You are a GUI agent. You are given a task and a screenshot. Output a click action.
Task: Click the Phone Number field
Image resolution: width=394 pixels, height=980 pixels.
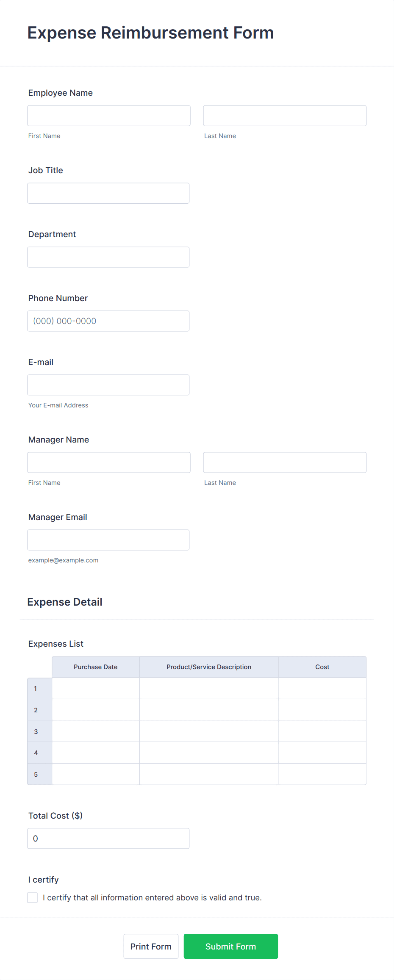tap(108, 321)
